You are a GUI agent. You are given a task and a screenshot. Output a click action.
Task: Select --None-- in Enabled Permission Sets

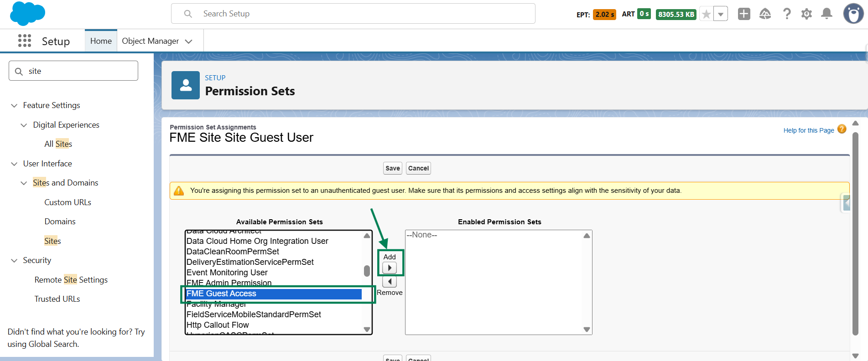pyautogui.click(x=422, y=235)
